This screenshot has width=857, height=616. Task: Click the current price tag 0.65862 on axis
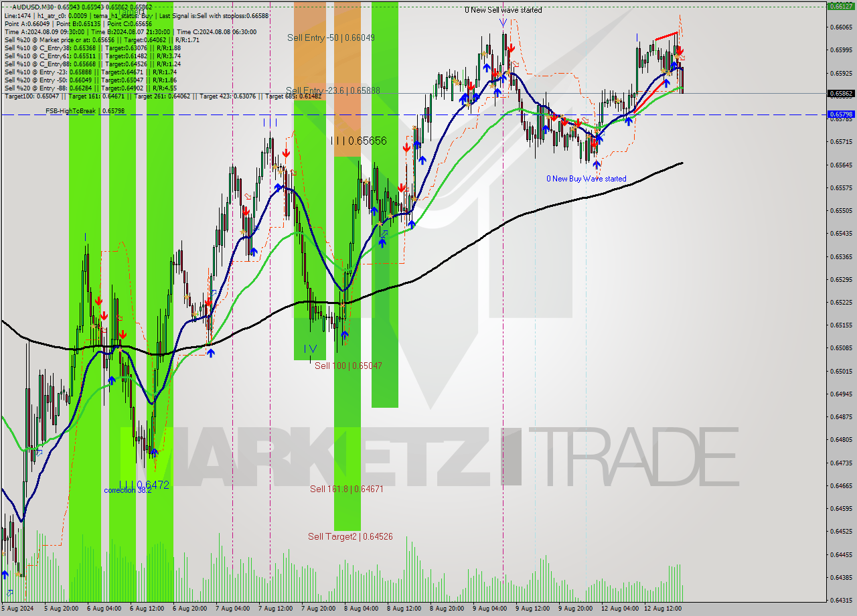[841, 94]
